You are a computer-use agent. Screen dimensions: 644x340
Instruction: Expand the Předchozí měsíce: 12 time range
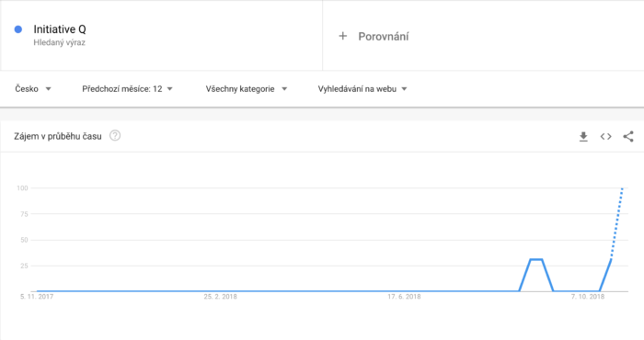tap(127, 89)
